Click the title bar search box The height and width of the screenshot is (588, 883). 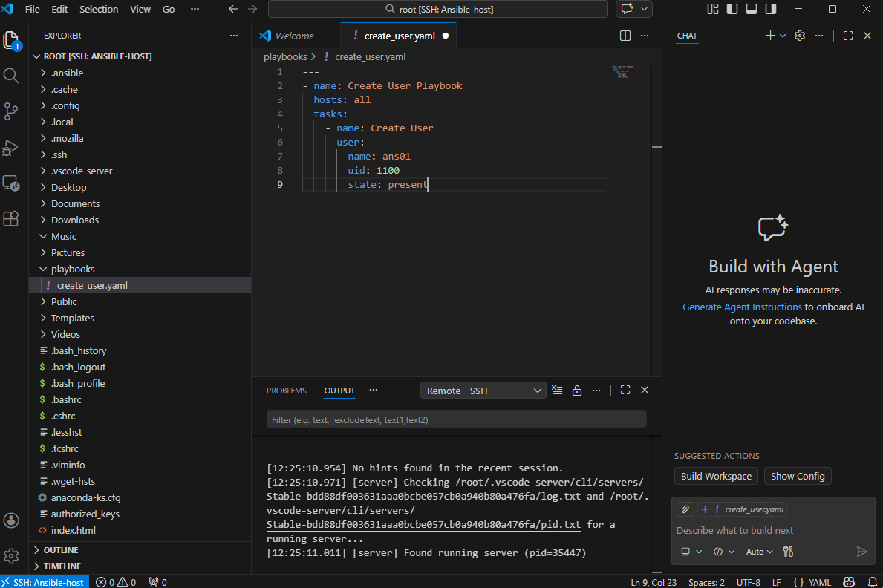pos(438,9)
